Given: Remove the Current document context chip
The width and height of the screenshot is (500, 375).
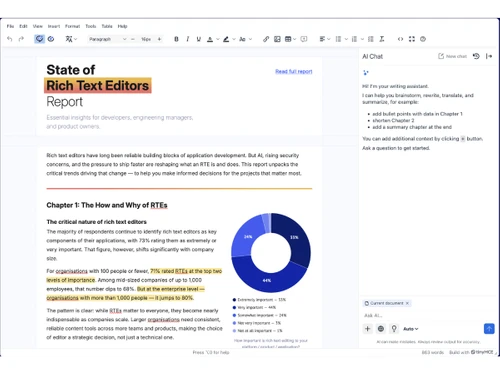Looking at the screenshot, I should click(x=407, y=303).
